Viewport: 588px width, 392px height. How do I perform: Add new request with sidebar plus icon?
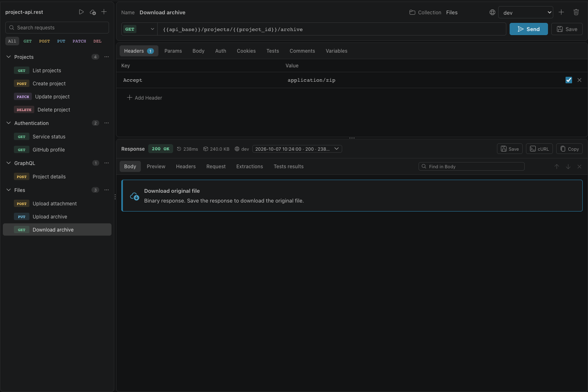[x=104, y=12]
